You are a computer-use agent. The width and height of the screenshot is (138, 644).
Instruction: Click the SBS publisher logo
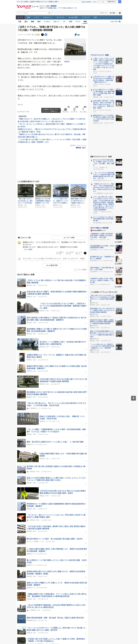[77, 35]
